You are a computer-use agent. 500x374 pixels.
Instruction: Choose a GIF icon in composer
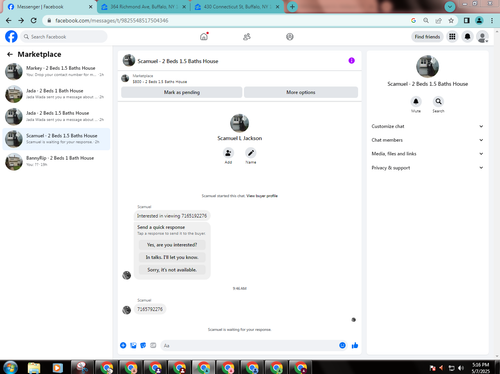153,345
